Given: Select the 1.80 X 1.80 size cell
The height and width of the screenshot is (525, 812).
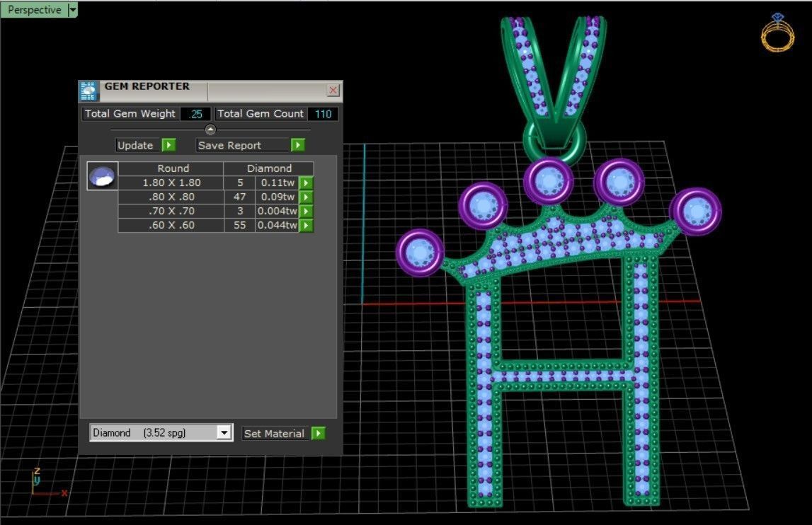Looking at the screenshot, I should tap(171, 183).
